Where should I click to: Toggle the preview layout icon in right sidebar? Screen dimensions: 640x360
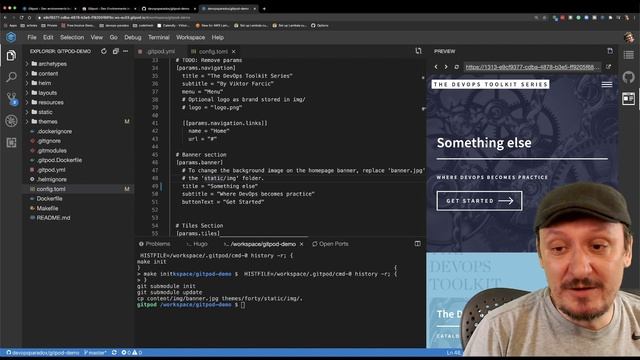tap(629, 98)
